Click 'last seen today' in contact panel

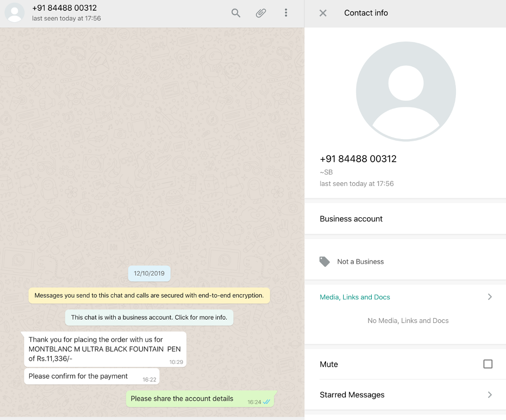click(357, 184)
